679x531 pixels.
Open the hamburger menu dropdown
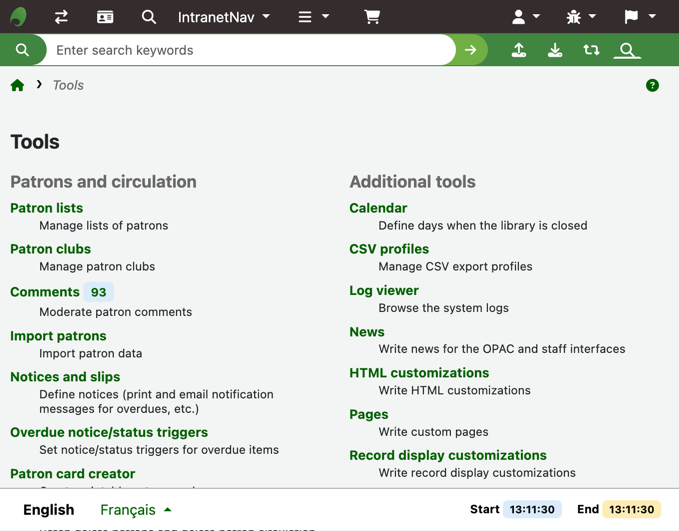(x=313, y=17)
